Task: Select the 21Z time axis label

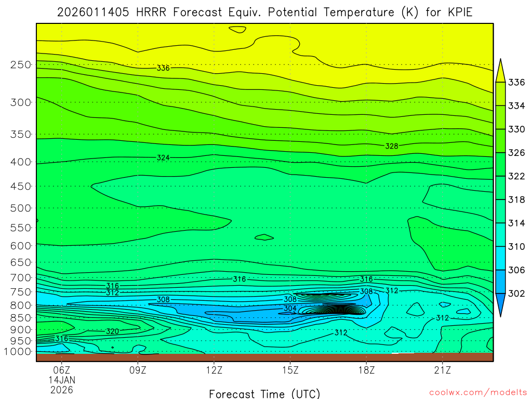Action: (x=443, y=370)
